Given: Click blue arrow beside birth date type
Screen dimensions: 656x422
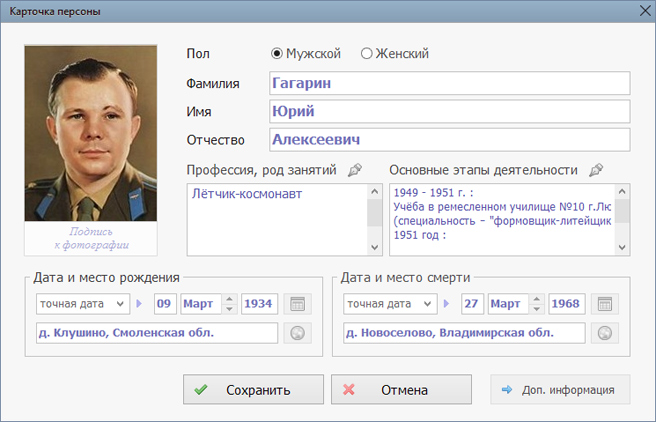Looking at the screenshot, I should tap(139, 304).
